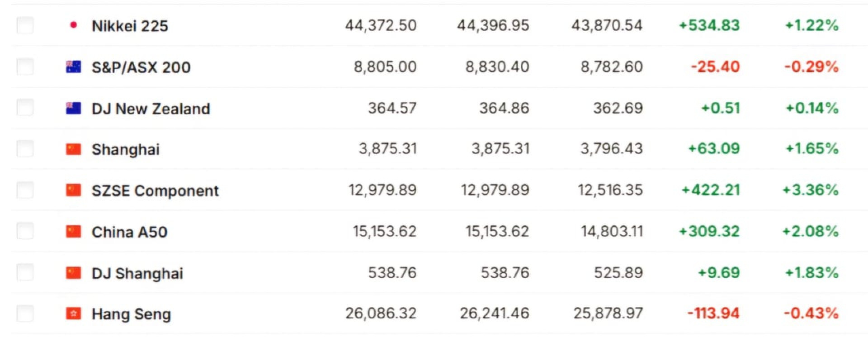Open the Nikkei 225 index link

click(x=130, y=26)
